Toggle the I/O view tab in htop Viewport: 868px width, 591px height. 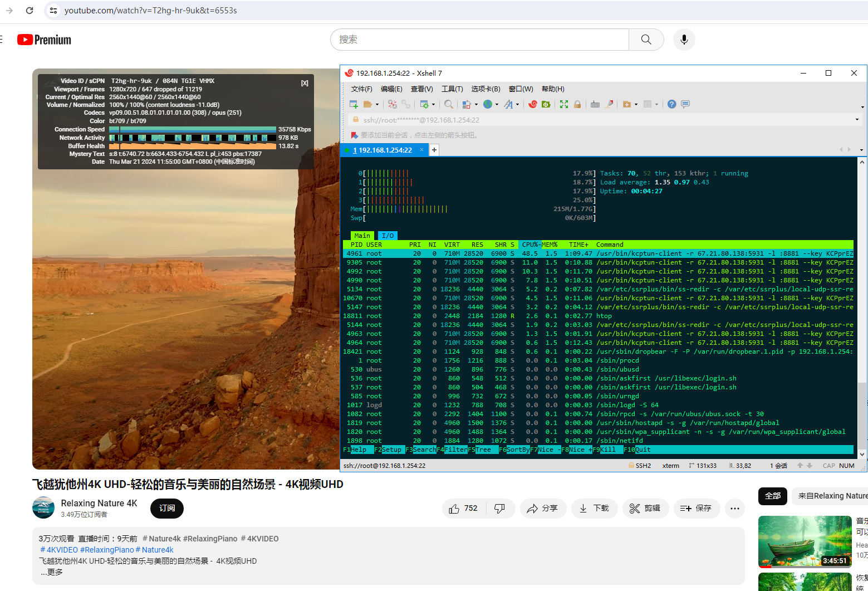(x=388, y=236)
